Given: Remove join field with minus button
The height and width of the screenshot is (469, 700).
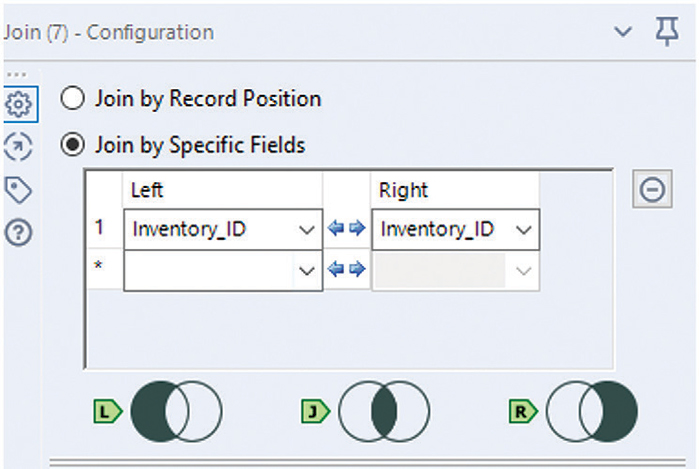Looking at the screenshot, I should point(652,190).
